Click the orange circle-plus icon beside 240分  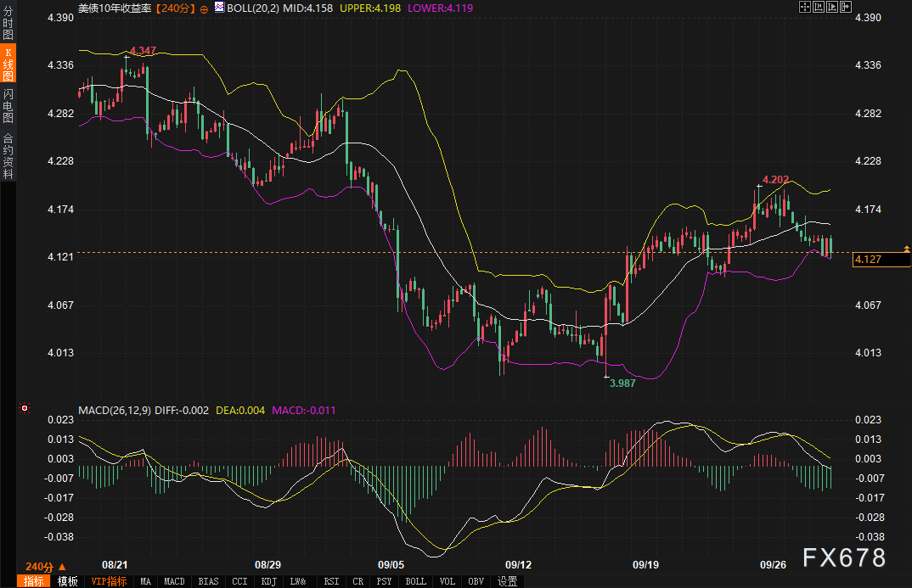204,8
